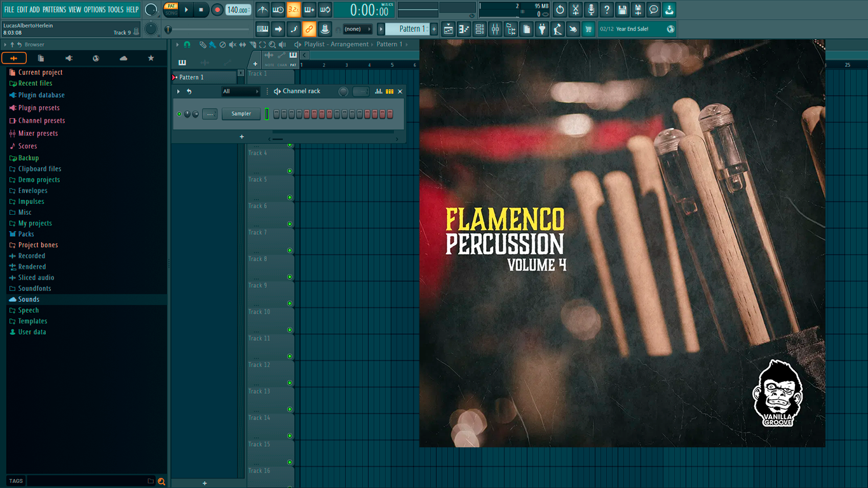This screenshot has width=868, height=488.
Task: Toggle the playlist magnet snap icon
Action: pos(187,44)
